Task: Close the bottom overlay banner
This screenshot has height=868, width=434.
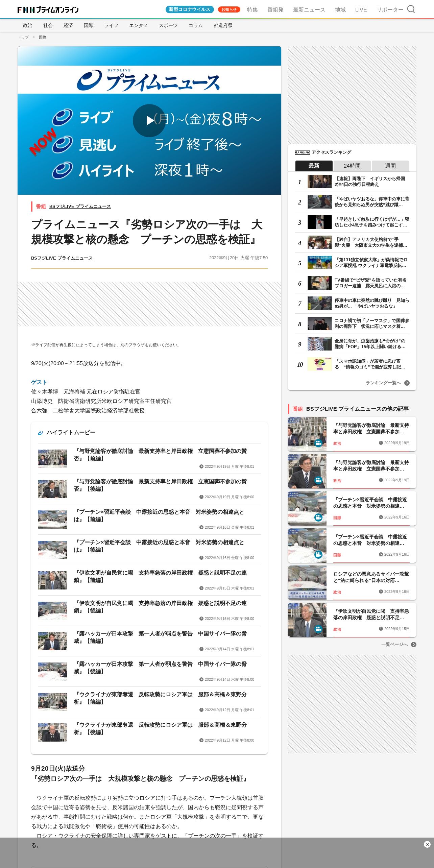Action: point(427,844)
